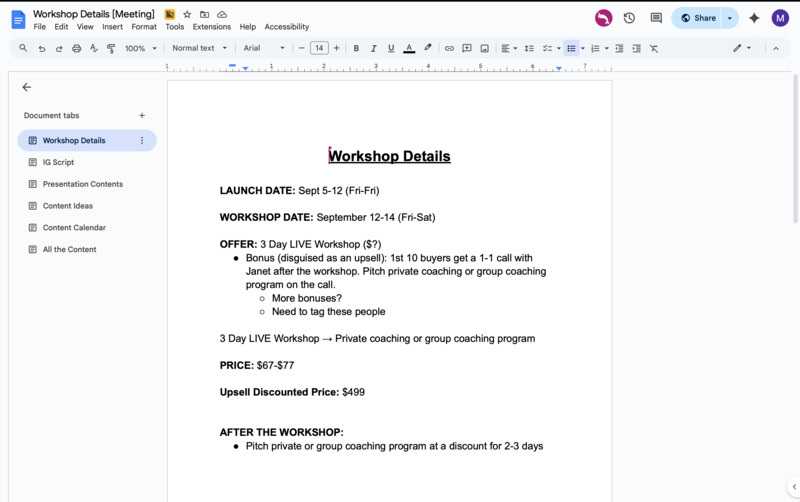800x502 pixels.
Task: Print the document
Action: (x=77, y=48)
